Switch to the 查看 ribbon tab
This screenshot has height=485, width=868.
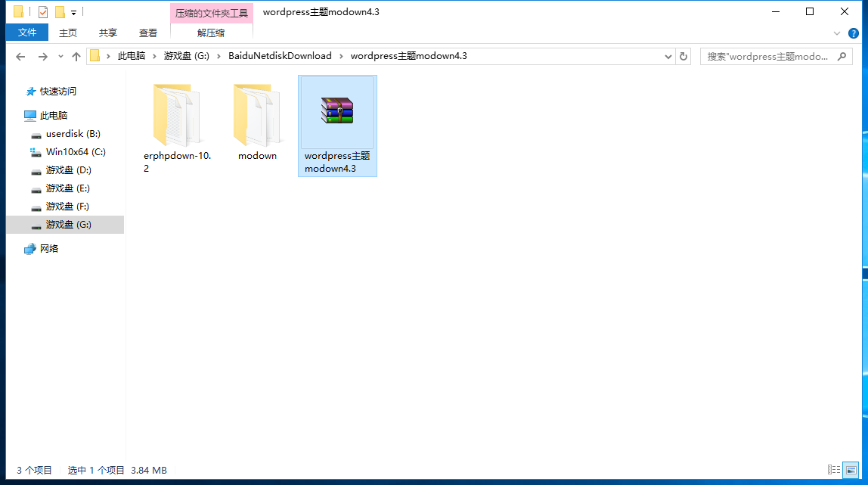point(148,33)
